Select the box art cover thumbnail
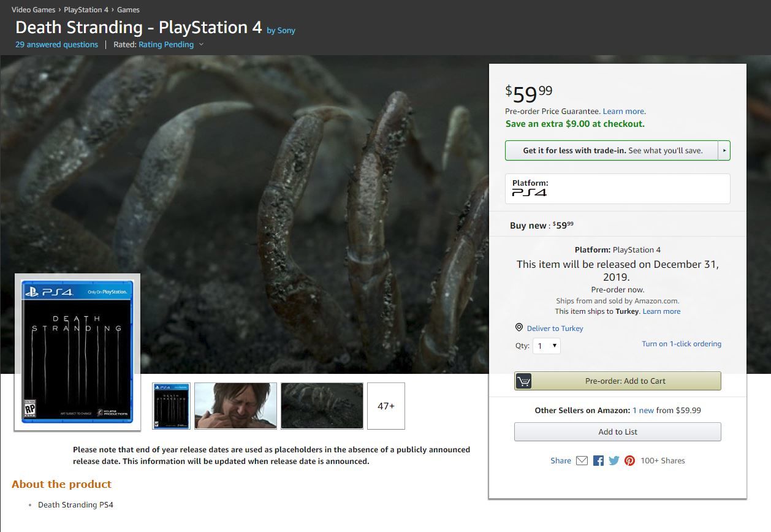Screen dimensions: 771x532 171,406
